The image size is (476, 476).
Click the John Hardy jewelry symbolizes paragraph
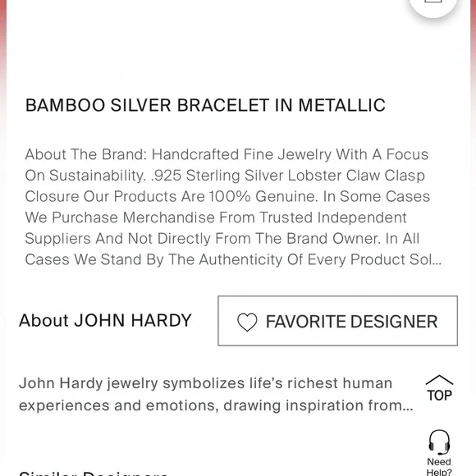[216, 394]
